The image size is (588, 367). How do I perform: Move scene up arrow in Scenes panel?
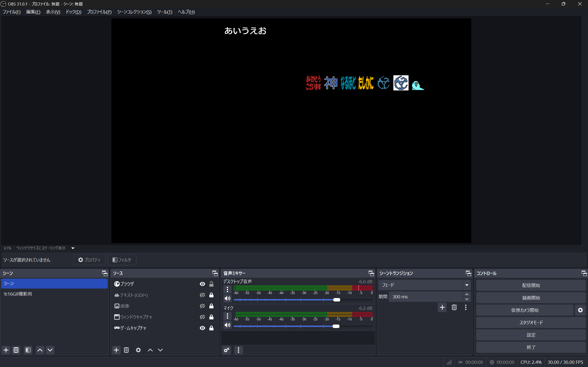40,350
